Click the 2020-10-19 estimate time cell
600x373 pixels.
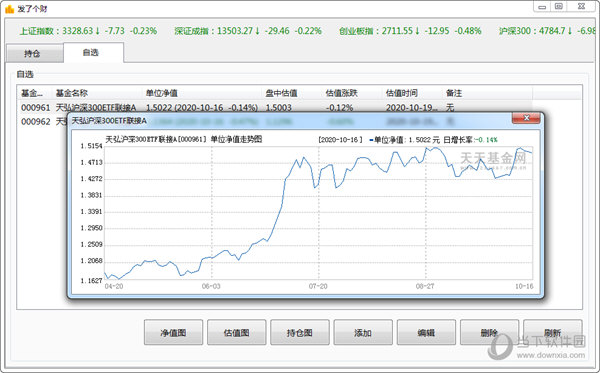click(x=411, y=108)
